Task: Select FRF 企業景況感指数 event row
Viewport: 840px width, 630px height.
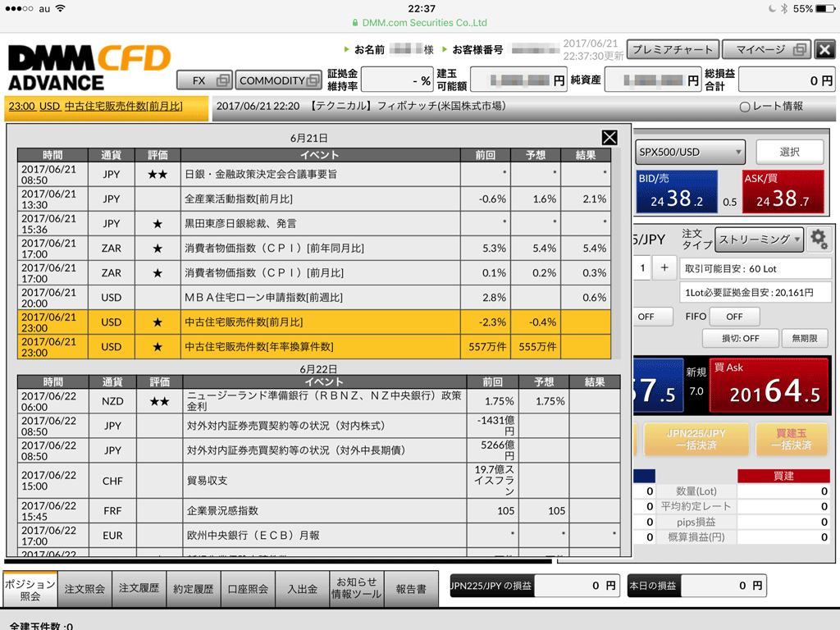Action: pyautogui.click(x=319, y=510)
